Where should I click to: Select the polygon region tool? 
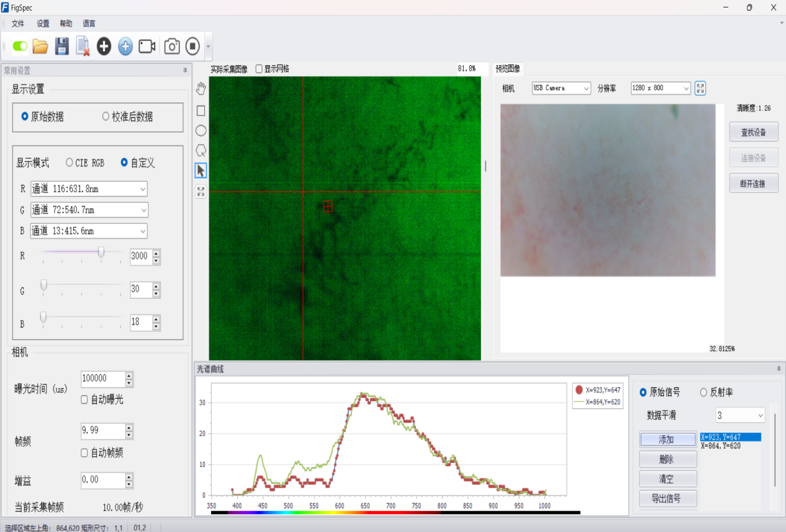201,150
